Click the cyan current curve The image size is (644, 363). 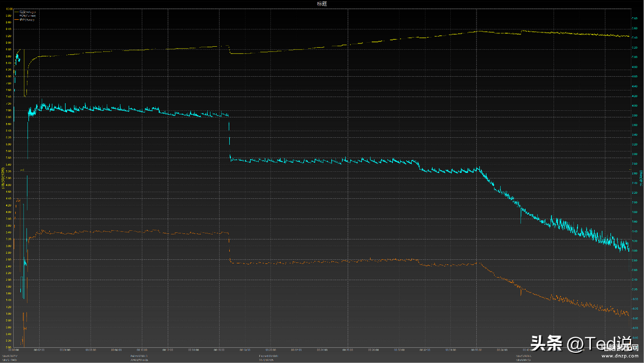[322, 160]
